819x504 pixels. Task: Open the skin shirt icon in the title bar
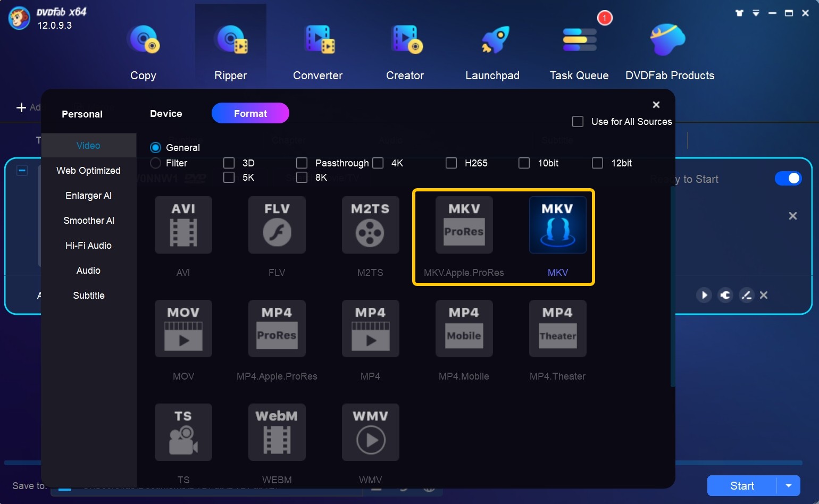(x=739, y=13)
